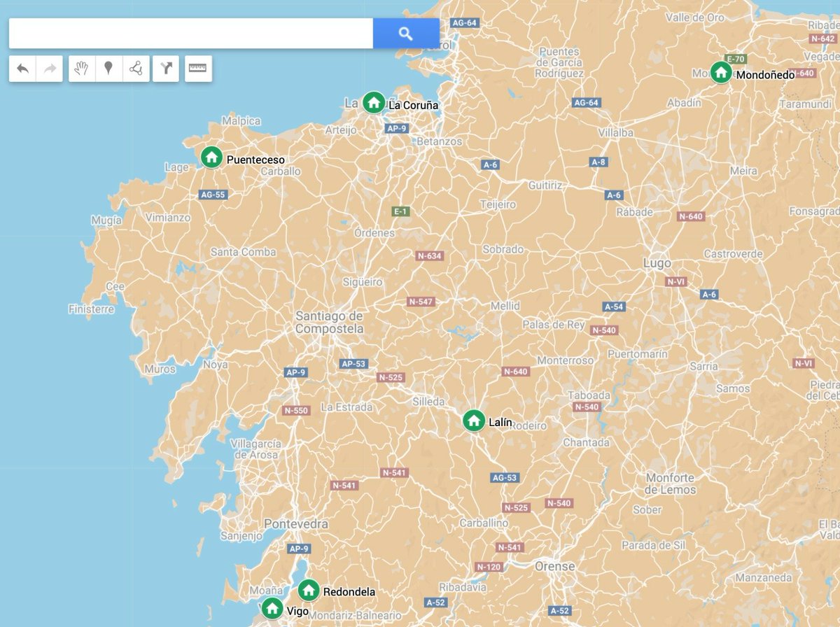This screenshot has width=840, height=627.
Task: Redo the last undone action
Action: (50, 69)
